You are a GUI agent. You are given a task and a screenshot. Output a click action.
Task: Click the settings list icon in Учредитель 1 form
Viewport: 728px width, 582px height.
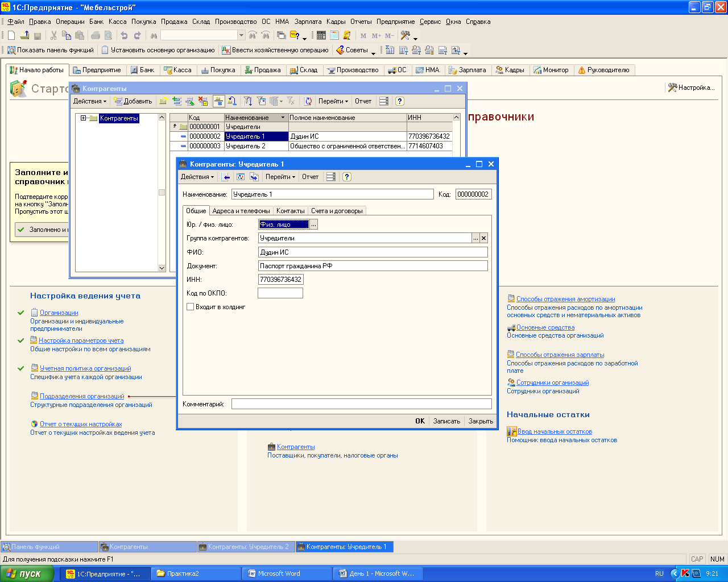[x=331, y=177]
